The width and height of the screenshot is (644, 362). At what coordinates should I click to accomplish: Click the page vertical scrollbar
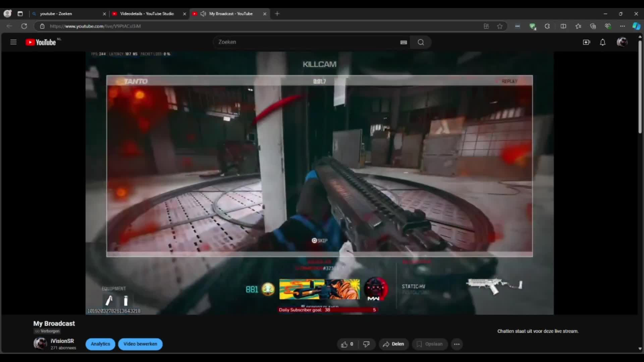click(x=640, y=87)
